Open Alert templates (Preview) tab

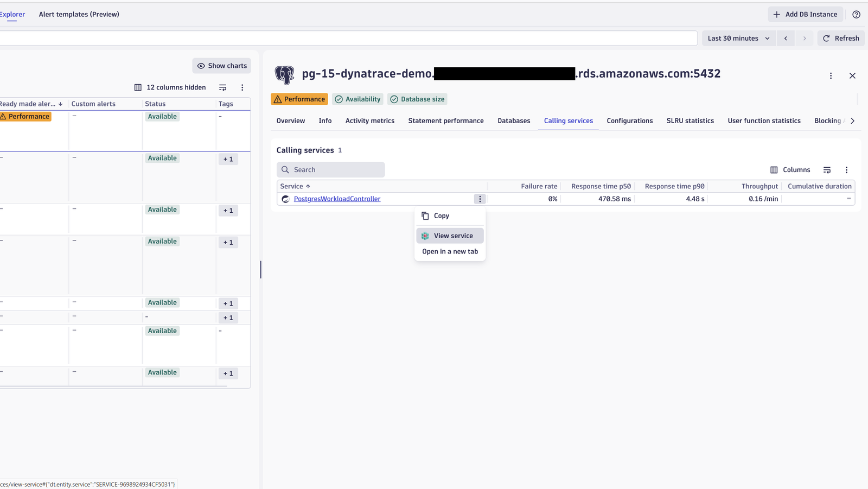tap(79, 15)
